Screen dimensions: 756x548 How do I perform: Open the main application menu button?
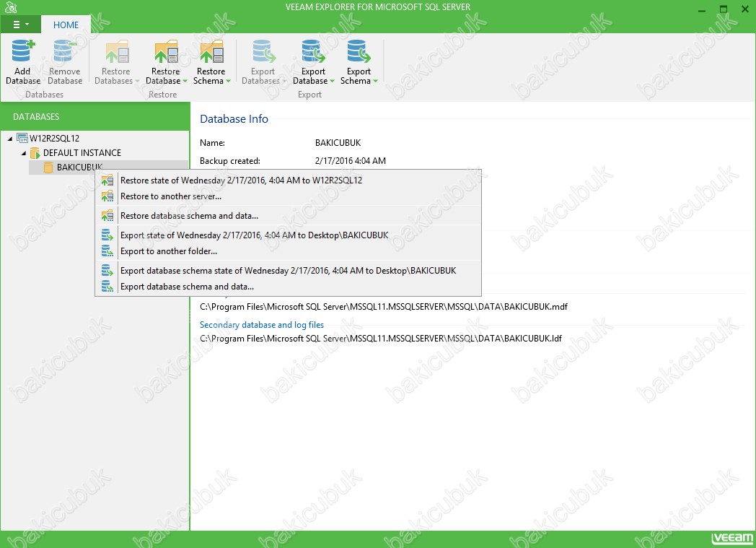(x=21, y=25)
